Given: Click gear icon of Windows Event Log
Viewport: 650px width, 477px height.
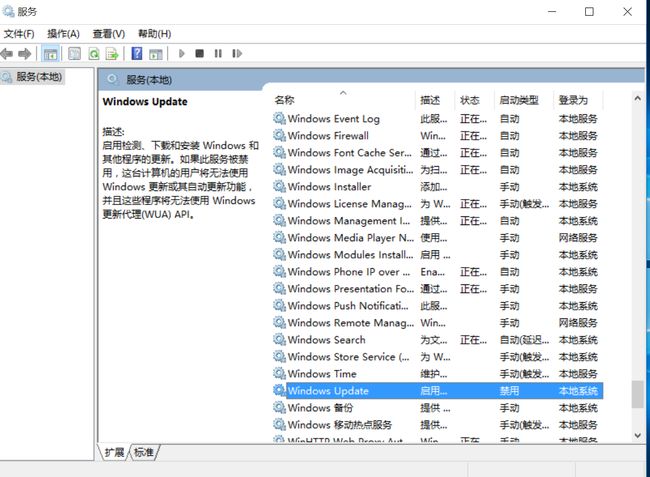Looking at the screenshot, I should point(279,119).
